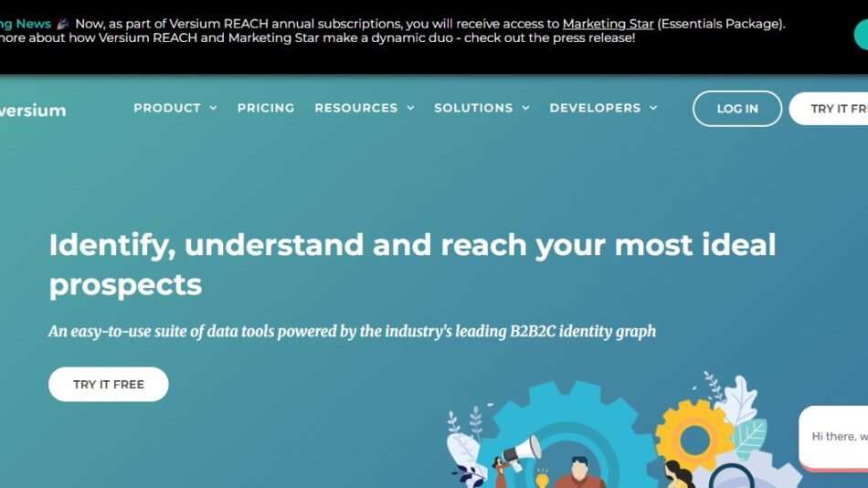Click the Versium logo
868x488 pixels.
click(x=33, y=111)
